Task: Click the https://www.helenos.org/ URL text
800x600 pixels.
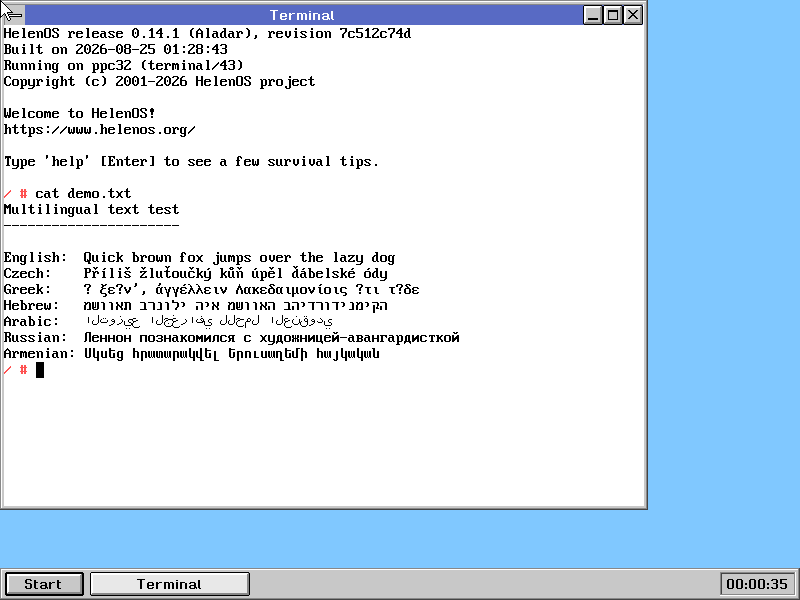Action: [x=99, y=130]
